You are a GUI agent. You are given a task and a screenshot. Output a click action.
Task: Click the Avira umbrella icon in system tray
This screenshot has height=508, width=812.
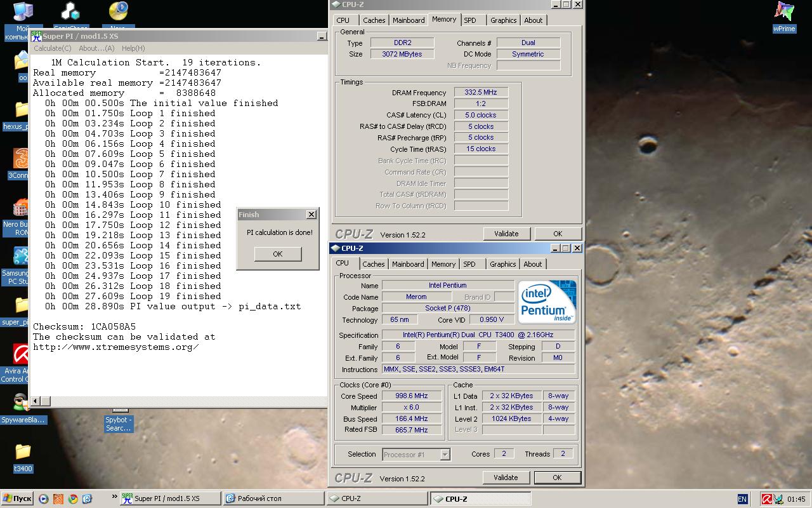pyautogui.click(x=767, y=499)
